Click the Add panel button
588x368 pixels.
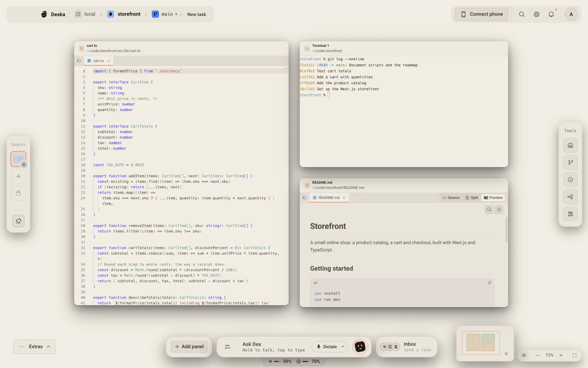pos(189,347)
